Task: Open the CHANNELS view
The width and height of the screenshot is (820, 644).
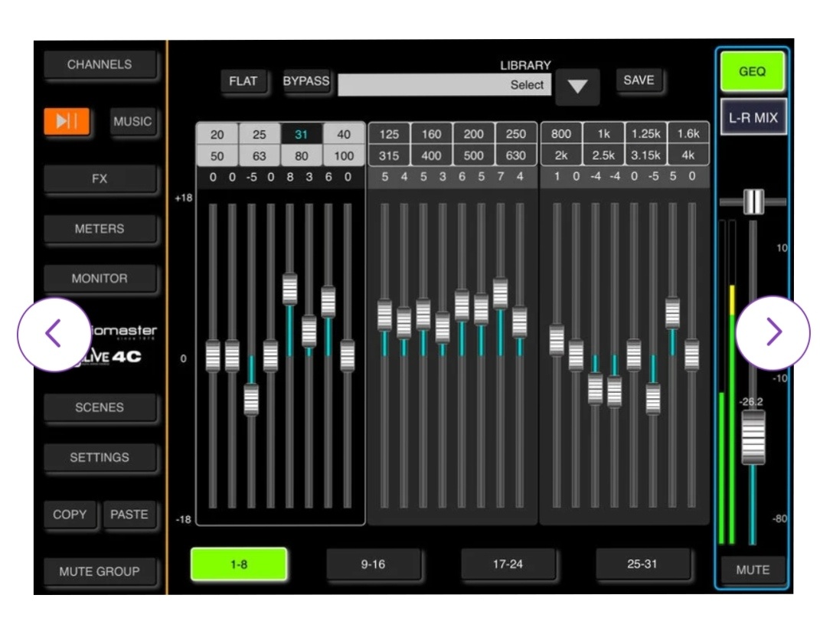Action: pos(100,65)
